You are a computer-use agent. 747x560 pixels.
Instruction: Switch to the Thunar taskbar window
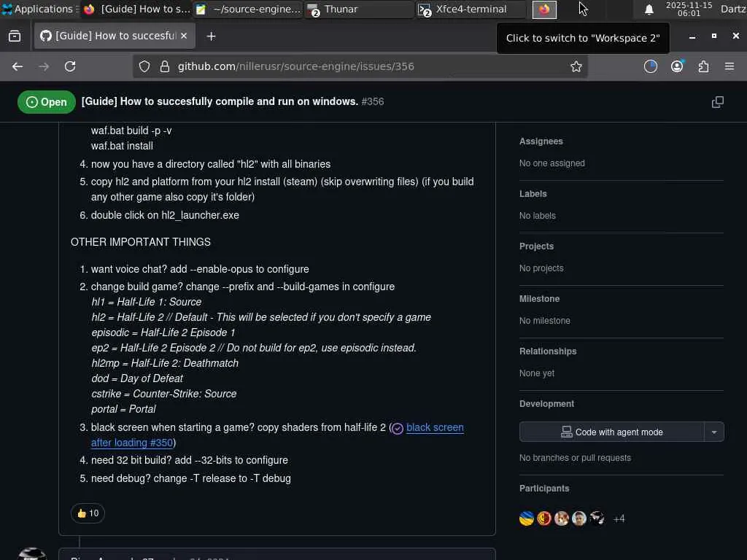tap(359, 9)
